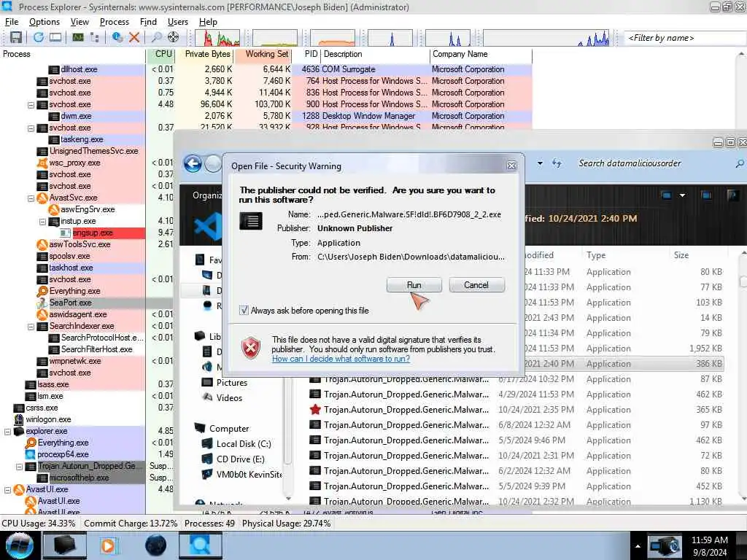Open the View menu

click(x=80, y=22)
